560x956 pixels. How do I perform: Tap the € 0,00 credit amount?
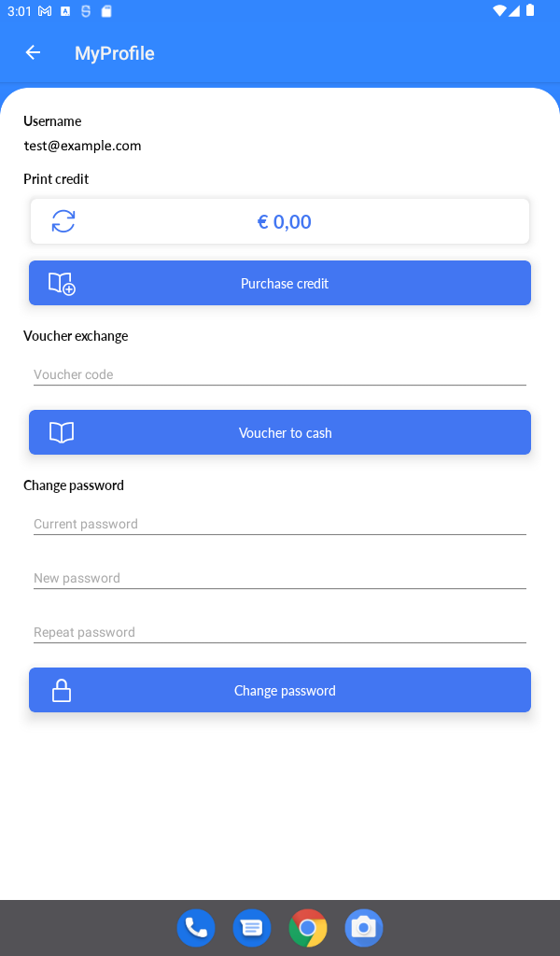tap(284, 222)
